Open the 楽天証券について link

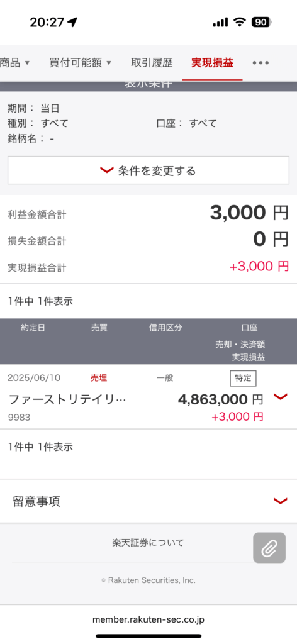(148, 543)
